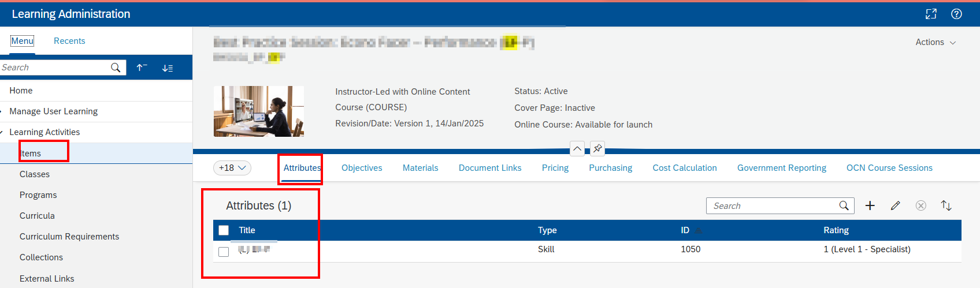This screenshot has height=288, width=980.
Task: Go to Classes in Learning Activities
Action: coord(35,174)
